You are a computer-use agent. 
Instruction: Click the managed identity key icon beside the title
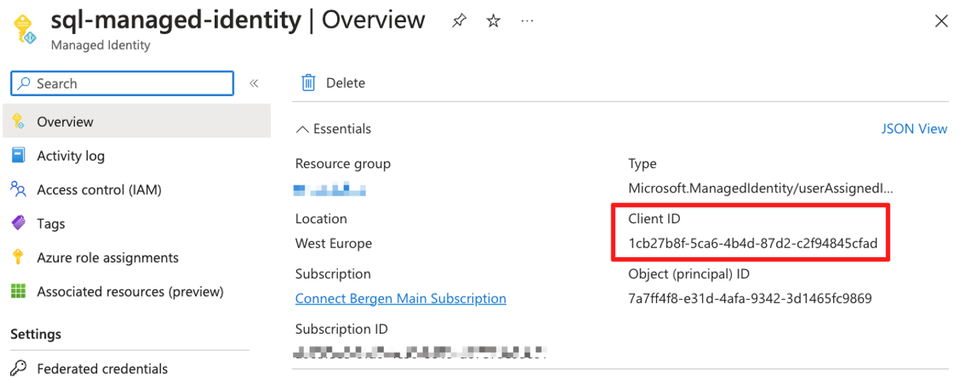tap(25, 28)
